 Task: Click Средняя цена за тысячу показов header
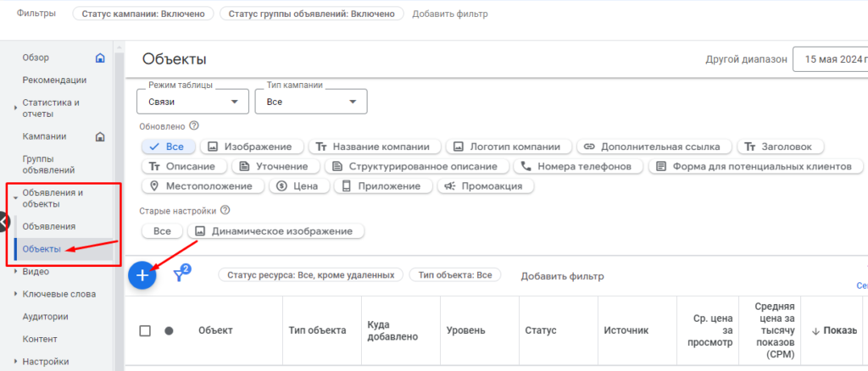[x=775, y=330]
